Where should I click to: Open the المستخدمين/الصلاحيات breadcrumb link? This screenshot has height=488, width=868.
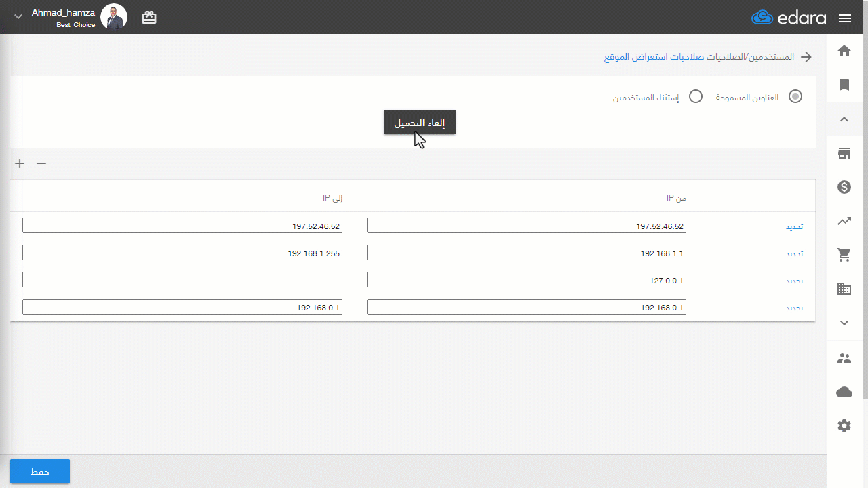click(751, 57)
